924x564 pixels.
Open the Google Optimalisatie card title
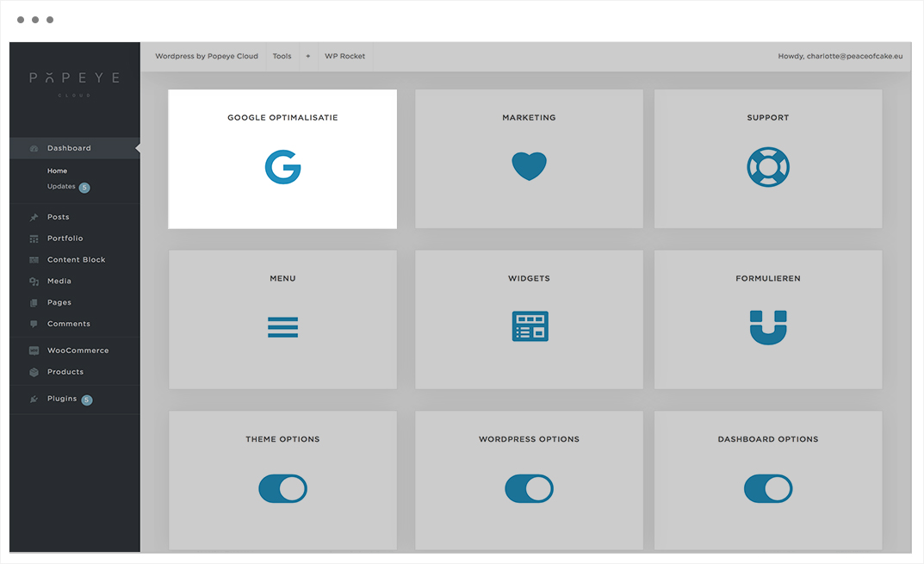282,118
